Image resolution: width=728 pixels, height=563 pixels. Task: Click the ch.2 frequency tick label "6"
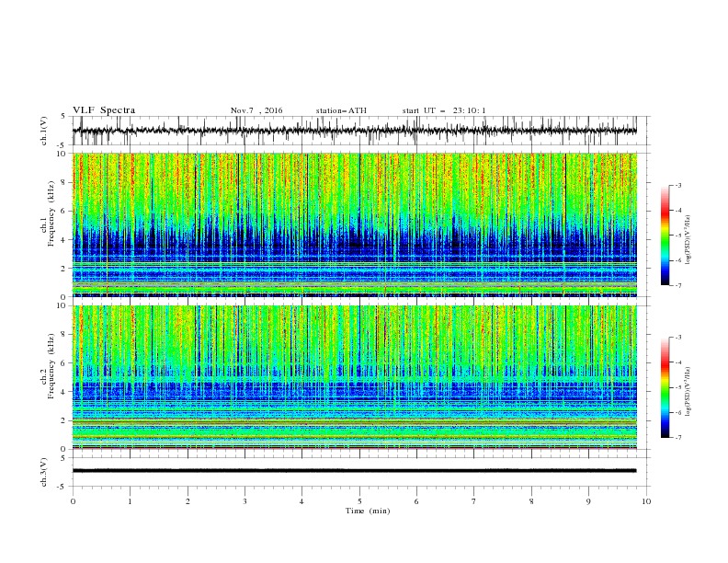coord(65,363)
